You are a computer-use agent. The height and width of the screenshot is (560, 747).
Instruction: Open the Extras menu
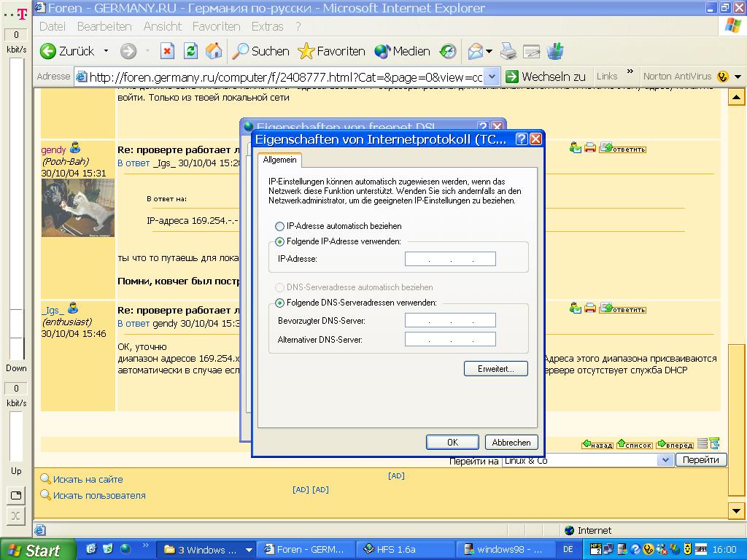click(267, 26)
